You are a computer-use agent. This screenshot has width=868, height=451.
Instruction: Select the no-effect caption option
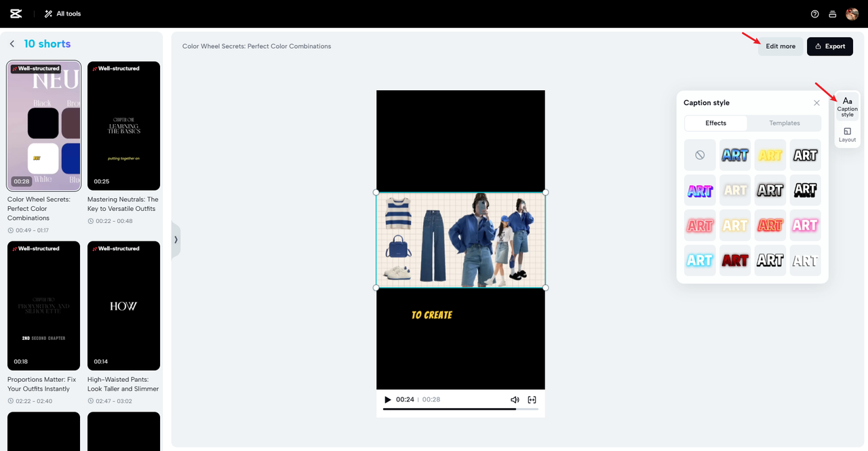click(700, 155)
